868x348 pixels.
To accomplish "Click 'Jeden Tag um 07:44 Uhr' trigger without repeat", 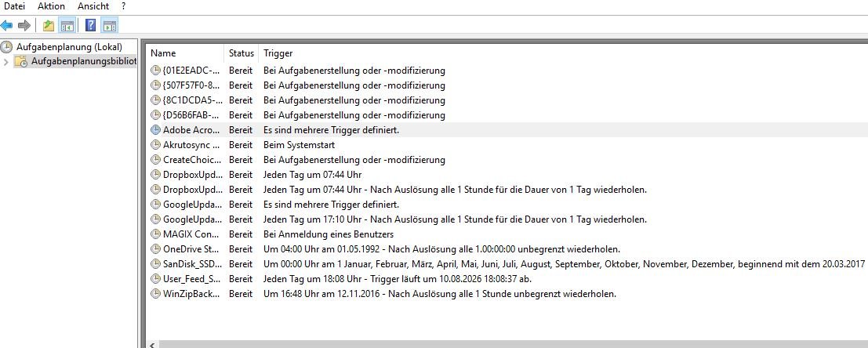I will [x=312, y=175].
